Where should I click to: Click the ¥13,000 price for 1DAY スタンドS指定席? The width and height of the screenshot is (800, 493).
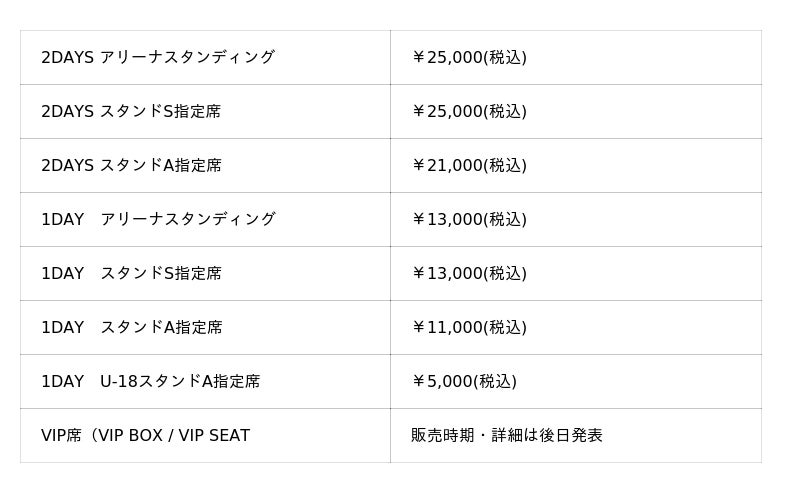point(469,274)
